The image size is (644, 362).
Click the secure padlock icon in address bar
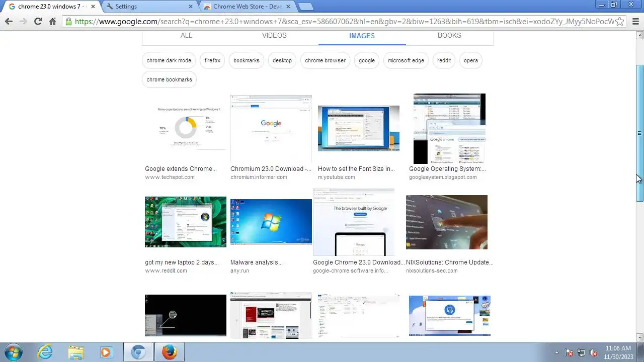[x=68, y=22]
